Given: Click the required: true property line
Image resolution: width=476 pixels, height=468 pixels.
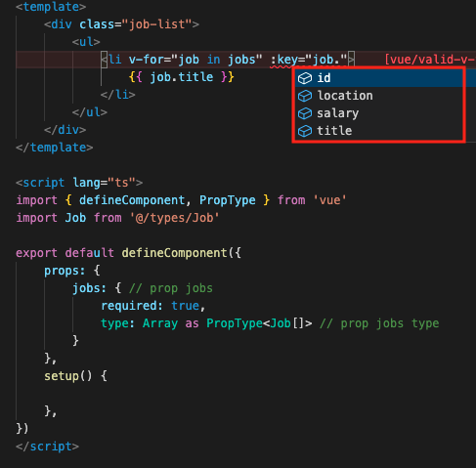Looking at the screenshot, I should [152, 306].
